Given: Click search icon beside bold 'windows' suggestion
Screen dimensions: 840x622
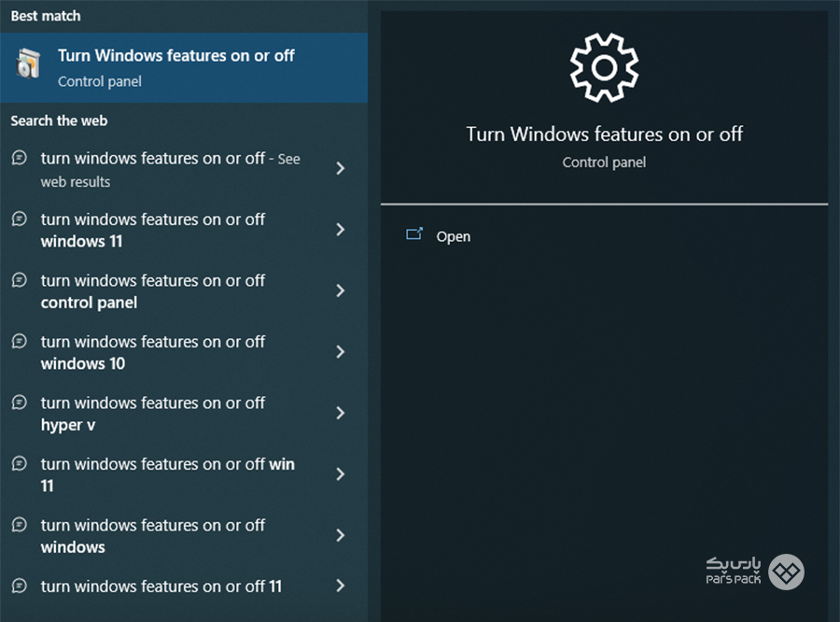Looking at the screenshot, I should pyautogui.click(x=20, y=525).
